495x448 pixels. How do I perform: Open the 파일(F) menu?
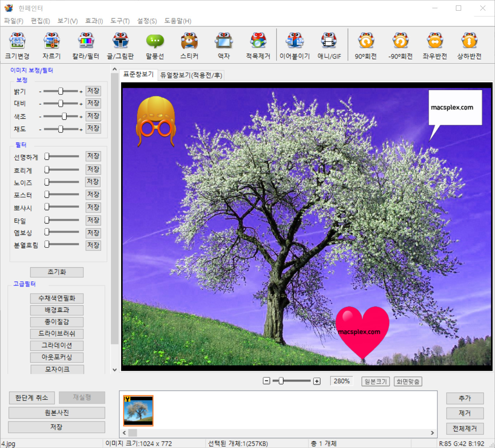pos(14,21)
